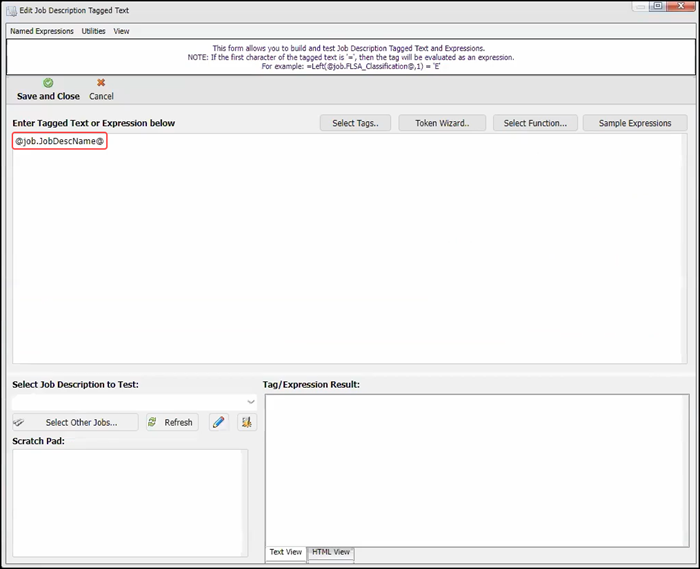Minimize the Edit Job Description window
Image resolution: width=700 pixels, height=569 pixels.
click(638, 6)
